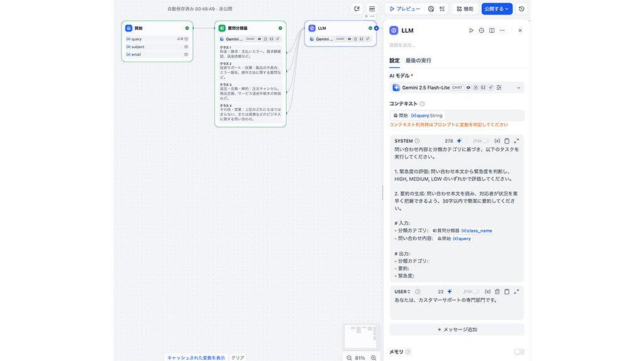
Task: Open the 機能 features button
Action: tap(465, 9)
